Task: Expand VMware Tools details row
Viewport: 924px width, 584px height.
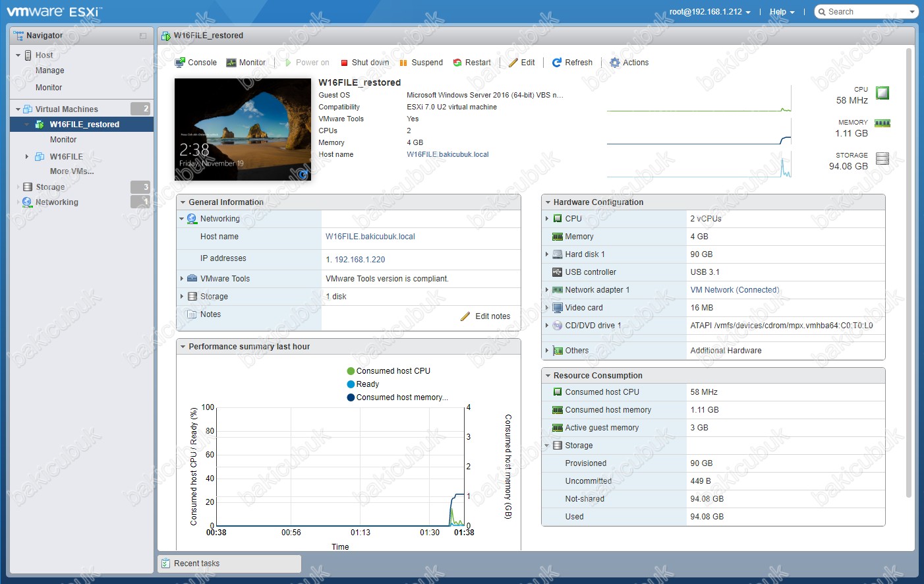Action: (x=182, y=279)
